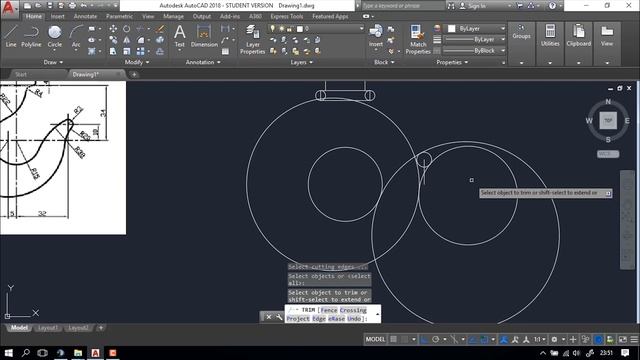Expand the Block panel

click(384, 62)
